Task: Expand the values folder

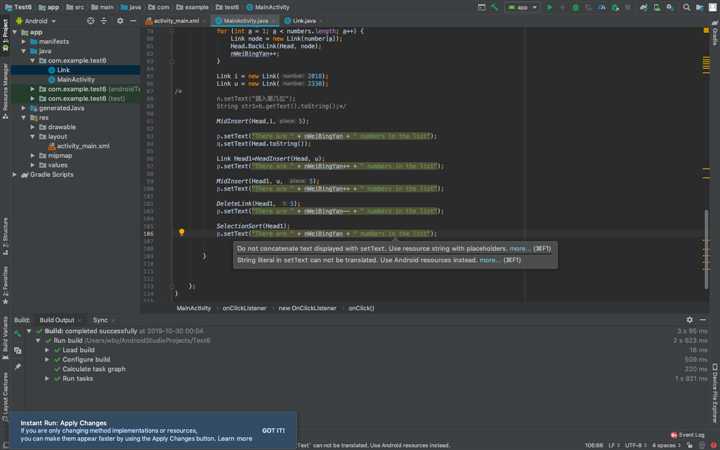Action: pos(33,165)
